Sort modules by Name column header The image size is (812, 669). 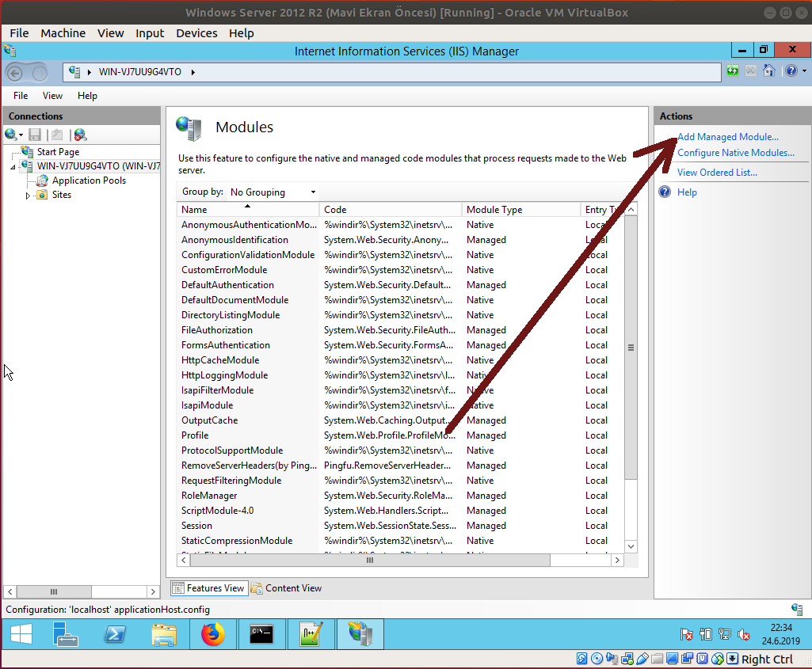pos(247,210)
